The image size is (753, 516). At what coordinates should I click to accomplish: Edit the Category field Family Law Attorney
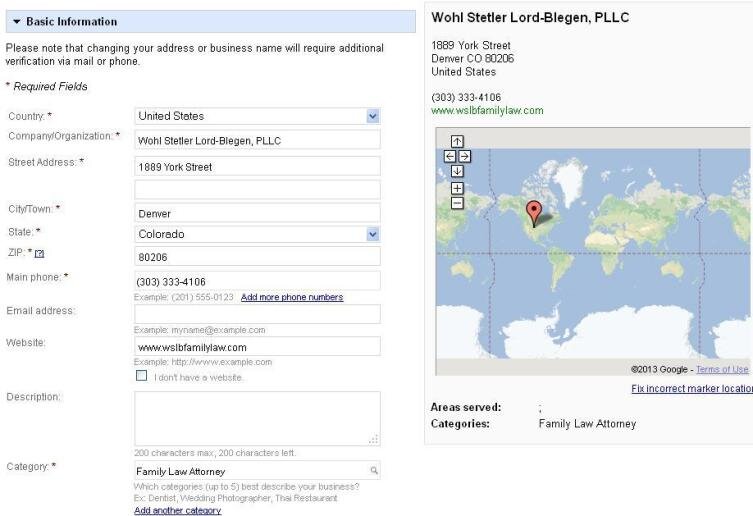pos(257,470)
